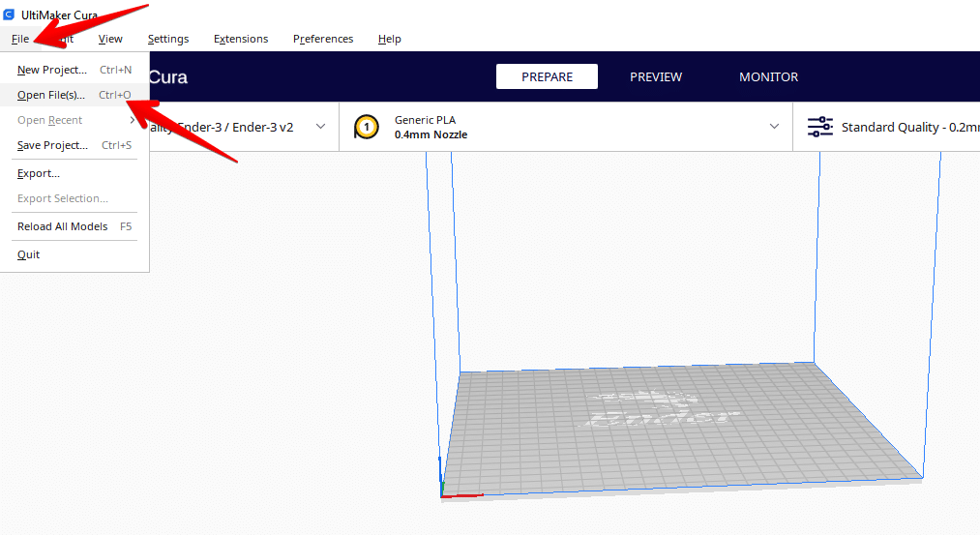Switch to the PREVIEW stage
Image resolution: width=980 pixels, height=535 pixels.
pyautogui.click(x=656, y=76)
